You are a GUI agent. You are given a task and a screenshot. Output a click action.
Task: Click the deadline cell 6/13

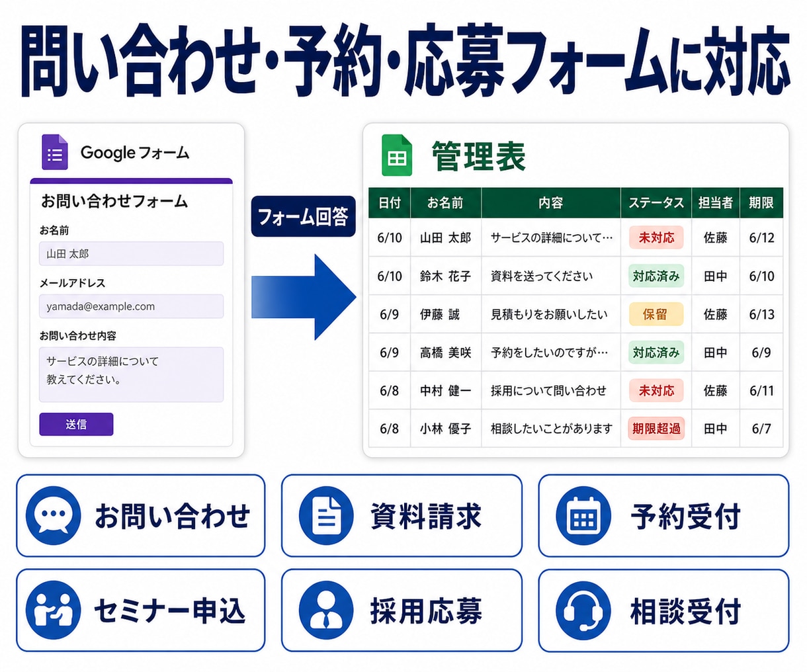(761, 314)
